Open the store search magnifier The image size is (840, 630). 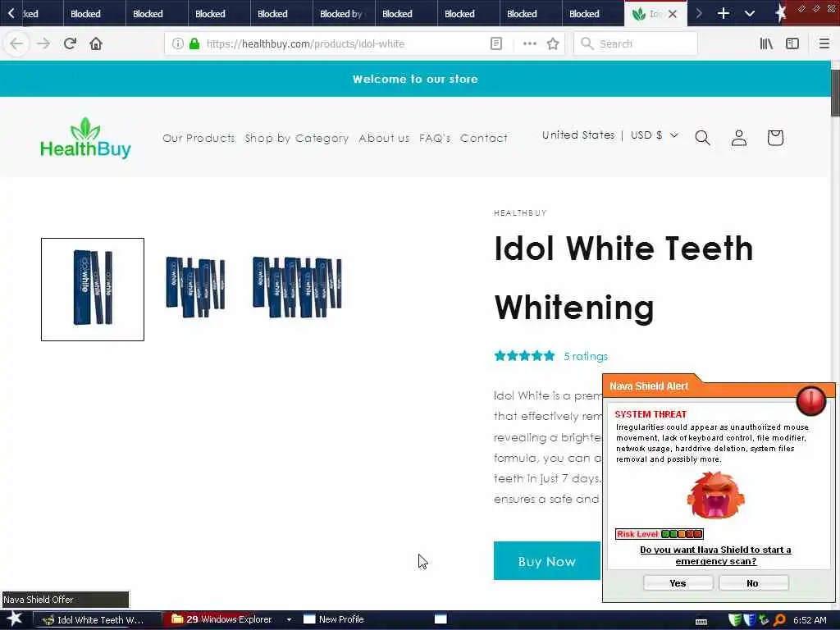coord(702,138)
